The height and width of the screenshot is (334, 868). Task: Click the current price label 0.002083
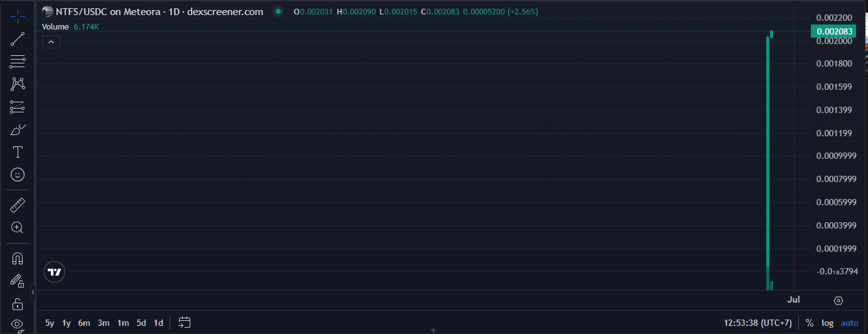pos(833,31)
